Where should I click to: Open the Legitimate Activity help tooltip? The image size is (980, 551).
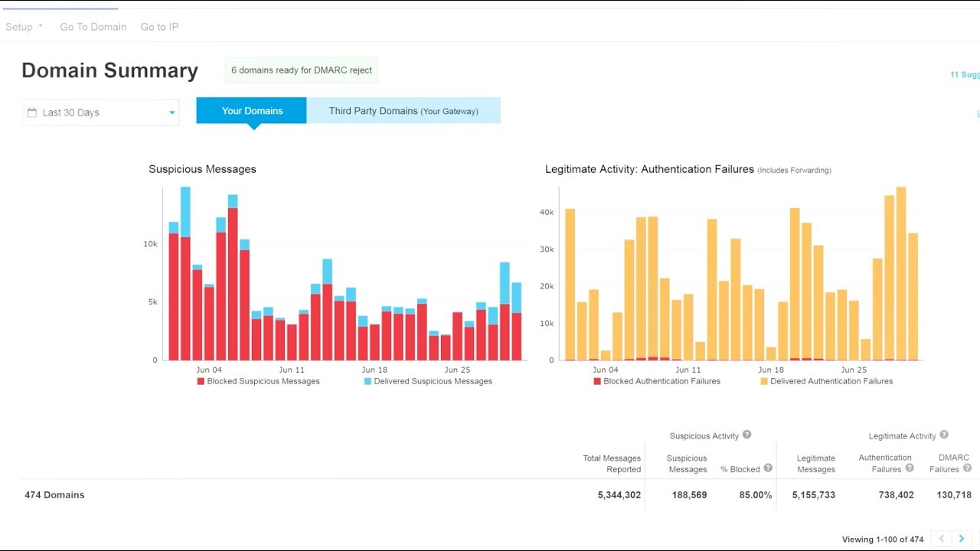click(x=943, y=435)
